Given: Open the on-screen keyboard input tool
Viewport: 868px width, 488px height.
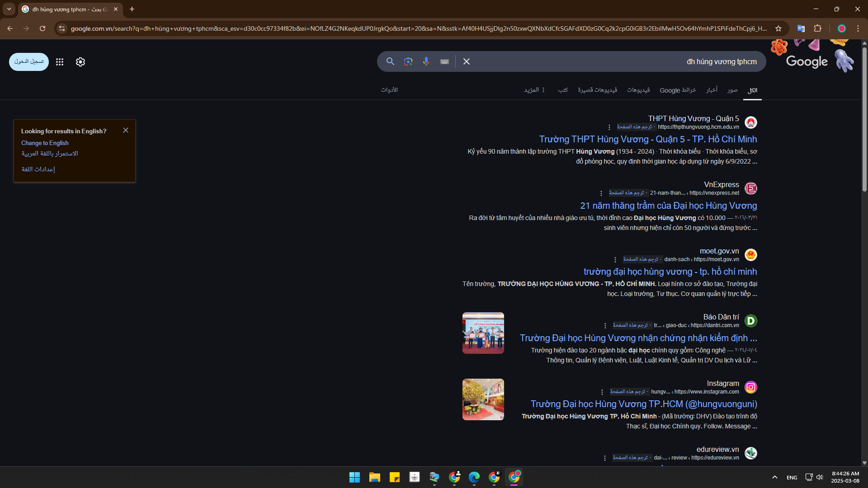Looking at the screenshot, I should [444, 62].
